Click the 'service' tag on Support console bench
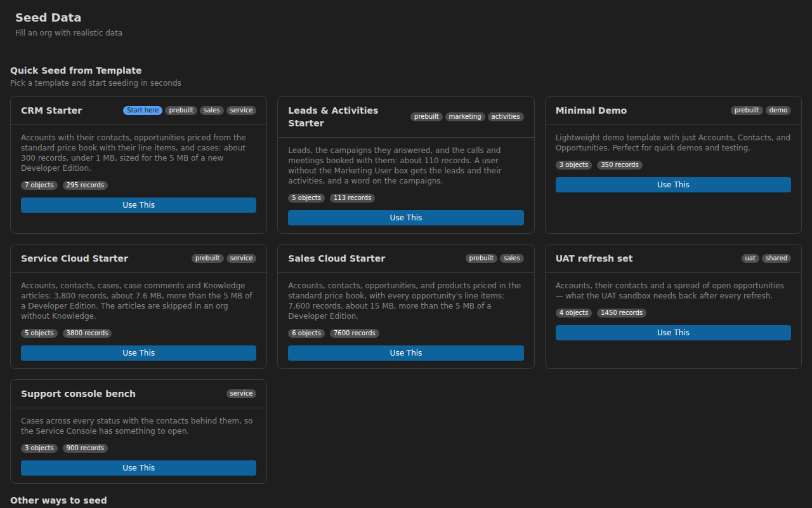Viewport: 812px width, 508px height. pos(242,394)
